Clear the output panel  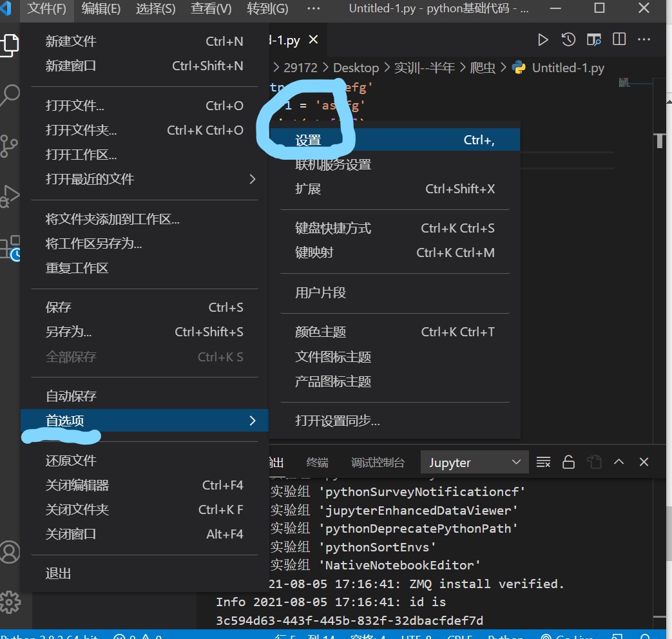[x=543, y=462]
